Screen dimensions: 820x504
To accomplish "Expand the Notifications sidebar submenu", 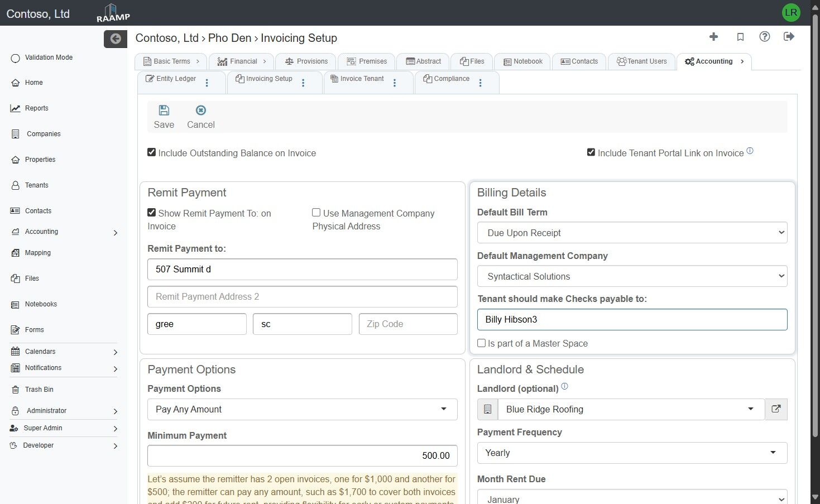I will click(116, 369).
